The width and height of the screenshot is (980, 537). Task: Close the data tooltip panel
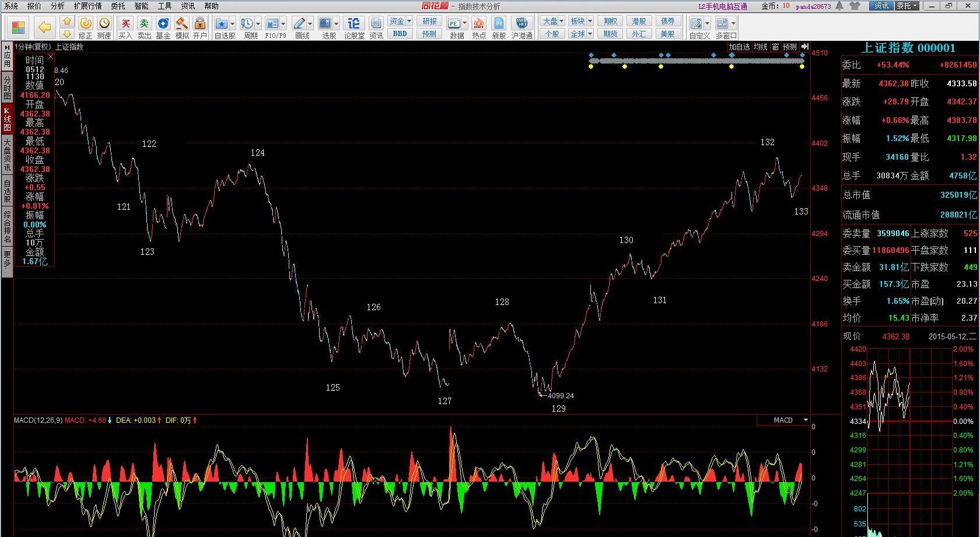coord(51,57)
